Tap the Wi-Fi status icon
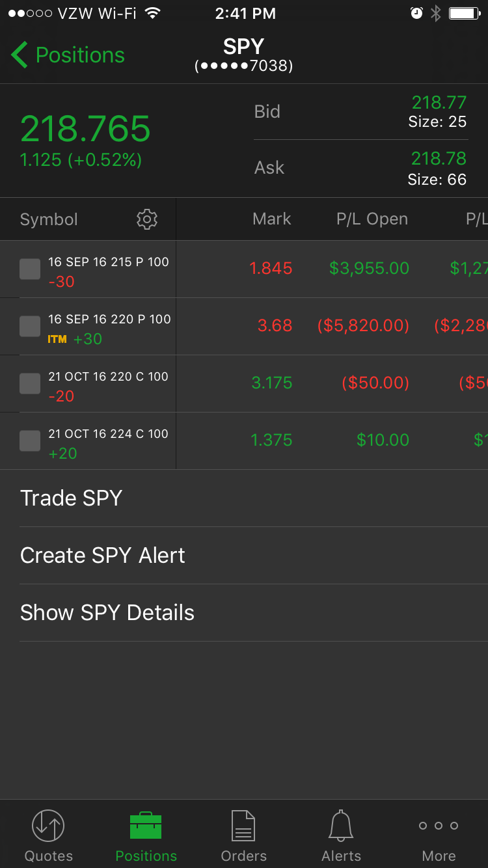The width and height of the screenshot is (488, 868). (152, 13)
